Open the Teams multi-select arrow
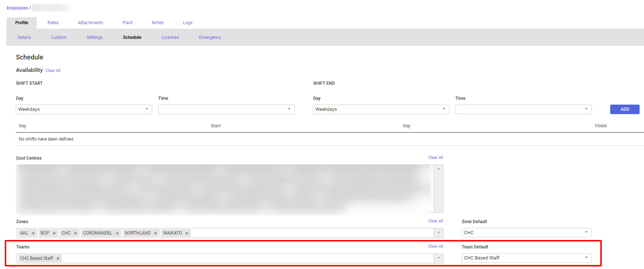The image size is (644, 269). pyautogui.click(x=439, y=258)
